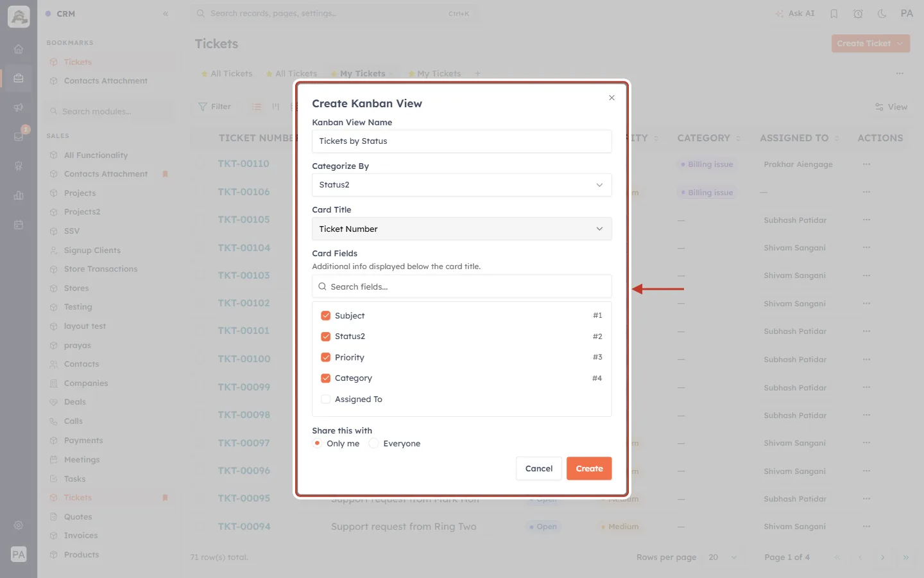Uncheck the Category card field
Viewport: 924px width, 578px height.
pyautogui.click(x=326, y=378)
